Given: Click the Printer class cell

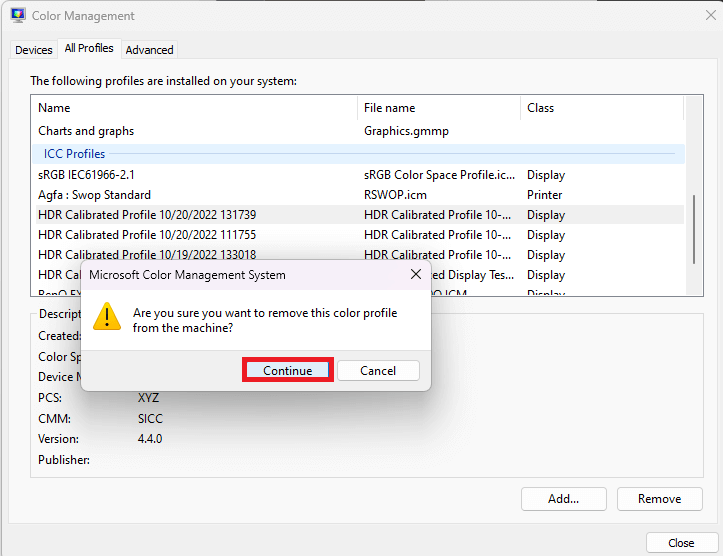Looking at the screenshot, I should [545, 195].
